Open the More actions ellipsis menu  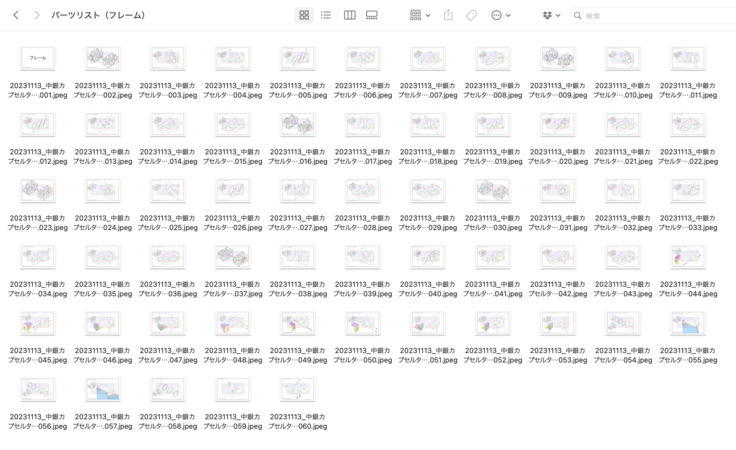pos(500,15)
